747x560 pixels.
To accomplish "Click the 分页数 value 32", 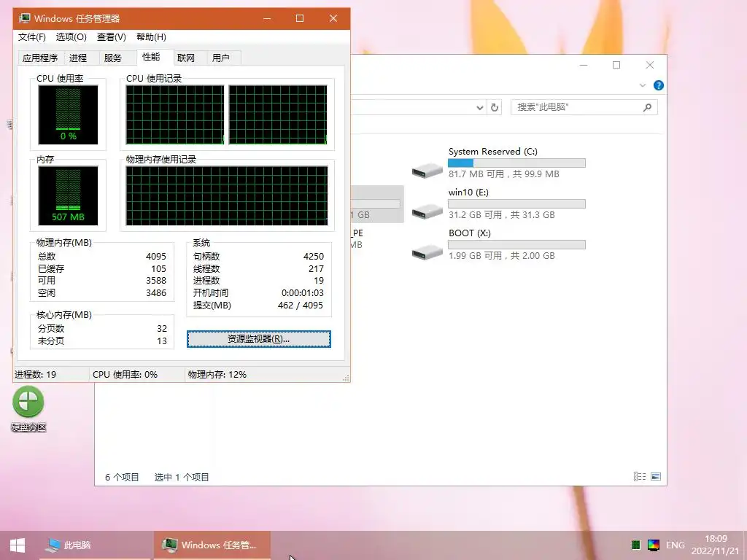I will click(162, 329).
